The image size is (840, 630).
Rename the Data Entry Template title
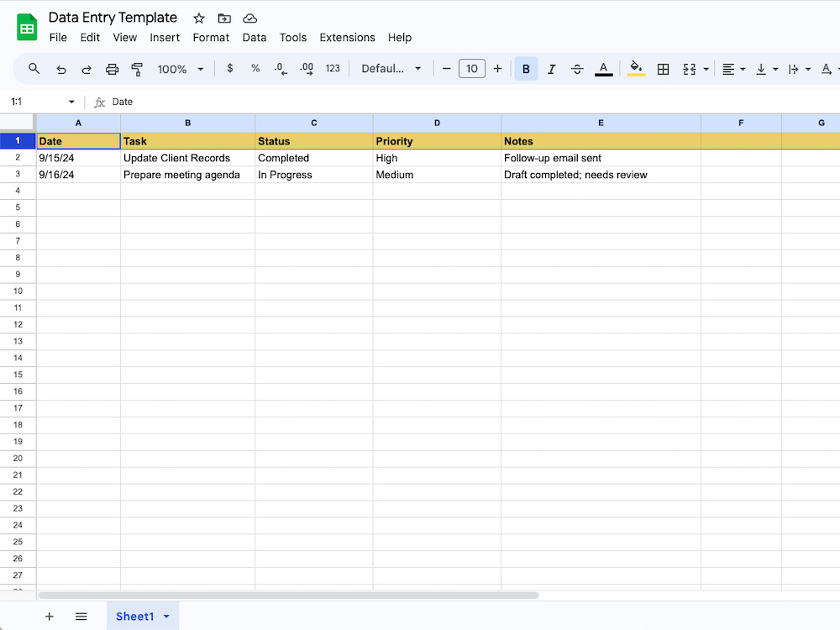pyautogui.click(x=113, y=18)
